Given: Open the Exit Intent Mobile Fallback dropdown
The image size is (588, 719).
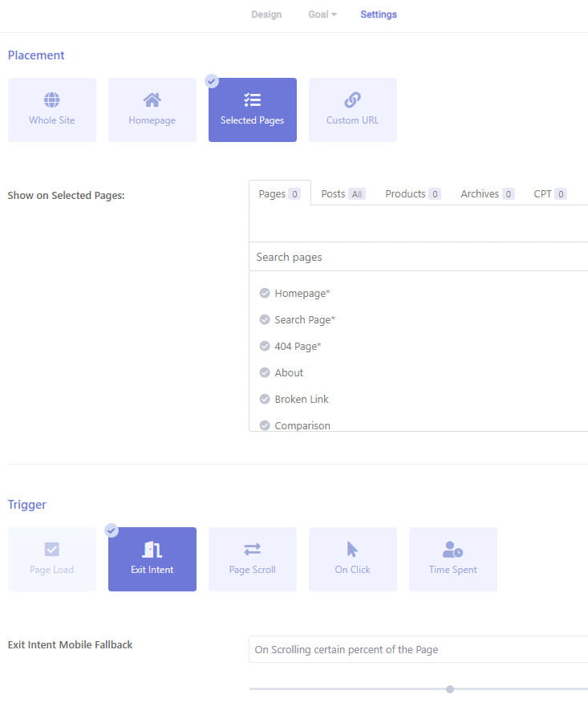Looking at the screenshot, I should (419, 649).
